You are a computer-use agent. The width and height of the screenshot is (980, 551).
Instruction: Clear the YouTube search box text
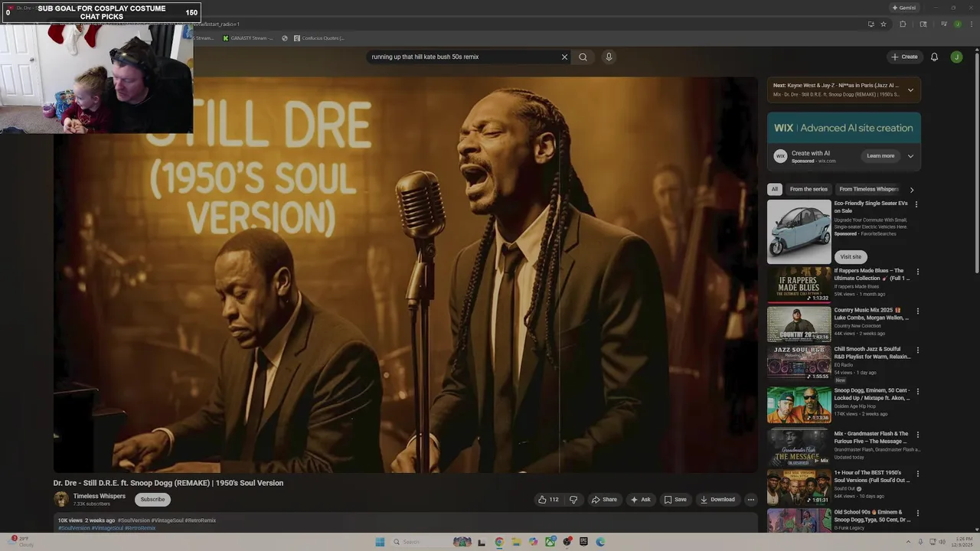(x=564, y=57)
